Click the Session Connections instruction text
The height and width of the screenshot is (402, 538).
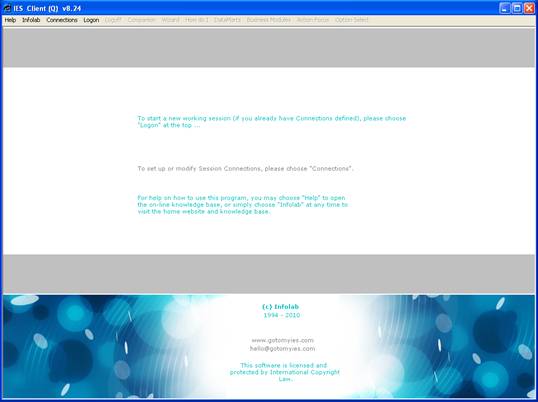[245, 168]
